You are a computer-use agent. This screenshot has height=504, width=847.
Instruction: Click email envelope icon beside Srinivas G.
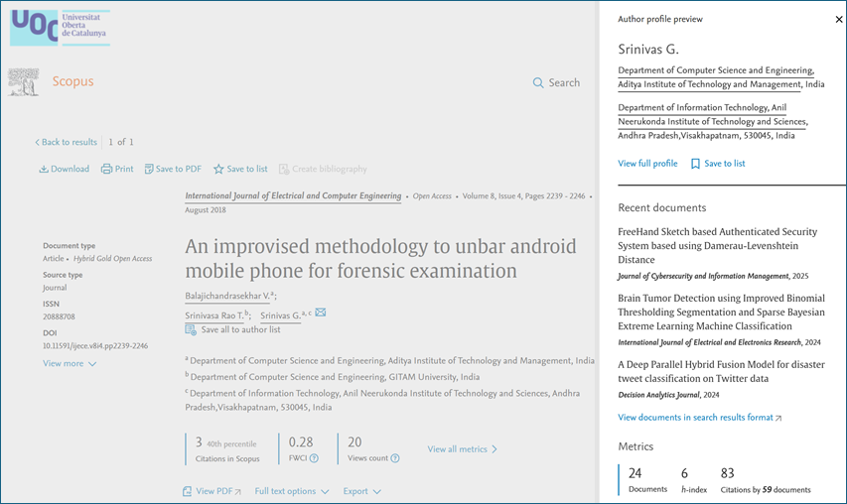321,314
